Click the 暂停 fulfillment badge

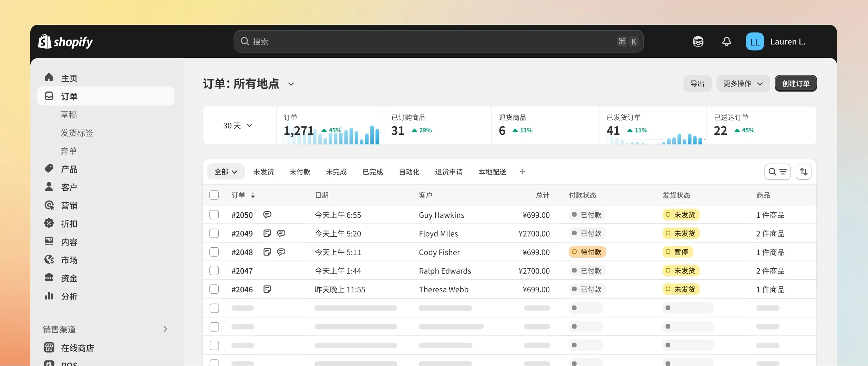click(x=678, y=252)
